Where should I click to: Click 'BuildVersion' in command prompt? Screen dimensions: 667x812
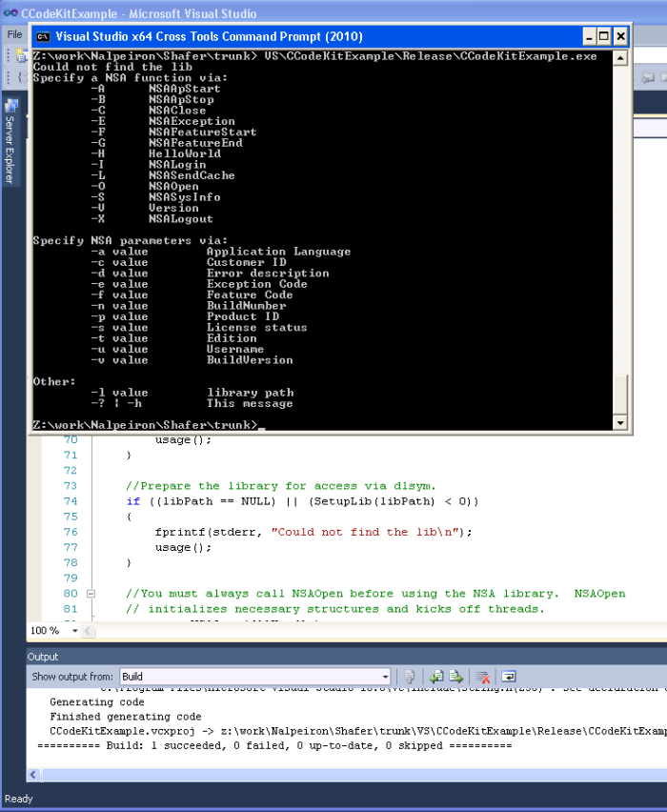pos(250,360)
